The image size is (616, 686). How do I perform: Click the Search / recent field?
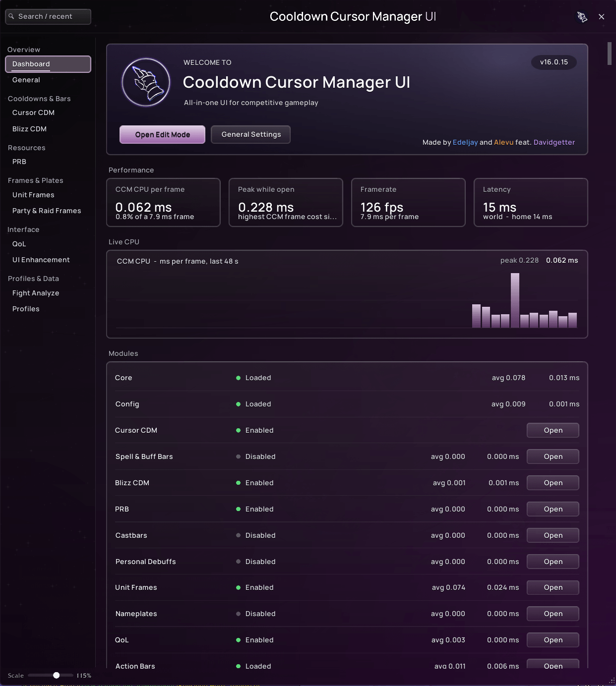point(48,16)
